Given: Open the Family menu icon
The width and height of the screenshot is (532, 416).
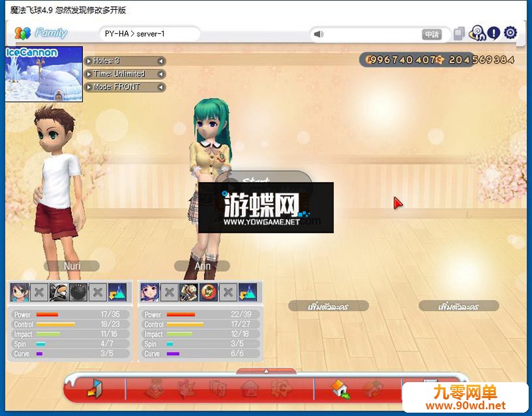Looking at the screenshot, I should 23,33.
